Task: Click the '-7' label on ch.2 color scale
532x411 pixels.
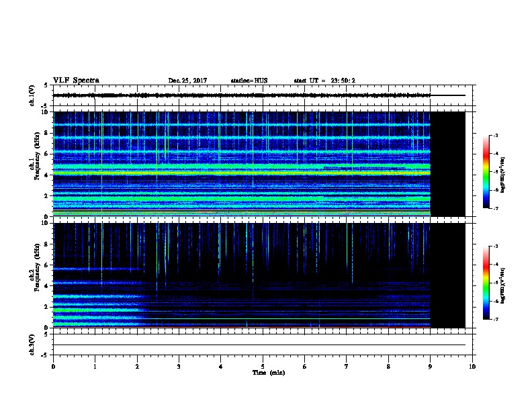Action: point(495,320)
